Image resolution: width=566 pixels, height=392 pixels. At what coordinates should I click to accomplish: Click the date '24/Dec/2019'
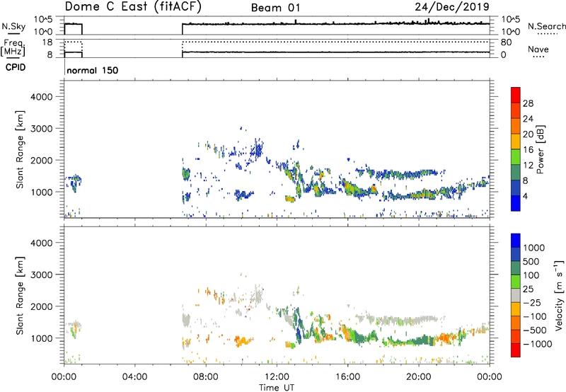click(x=452, y=6)
